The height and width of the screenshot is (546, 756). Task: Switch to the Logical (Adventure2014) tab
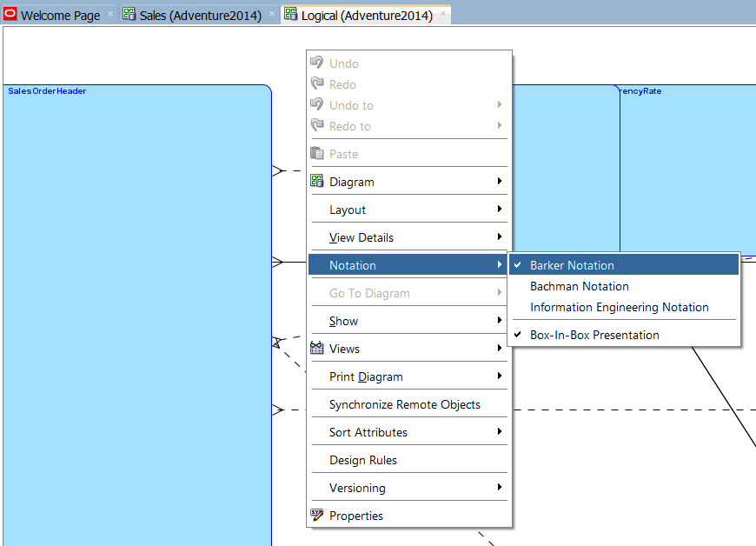point(365,15)
